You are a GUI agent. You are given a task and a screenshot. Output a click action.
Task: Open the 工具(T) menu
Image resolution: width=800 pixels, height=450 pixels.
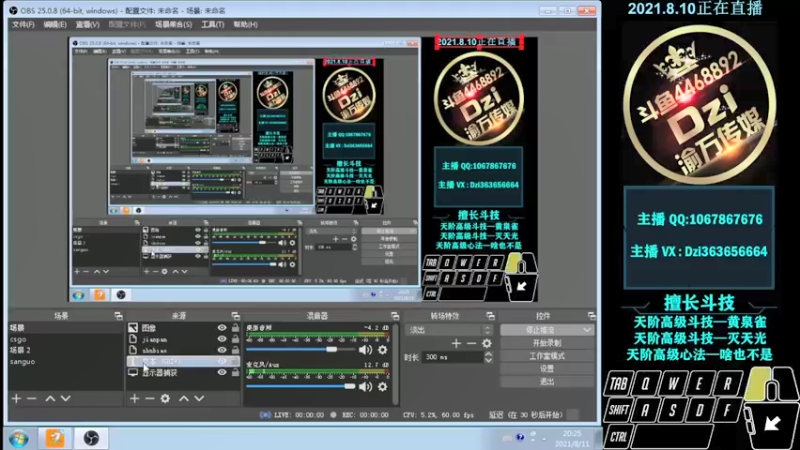tap(212, 24)
